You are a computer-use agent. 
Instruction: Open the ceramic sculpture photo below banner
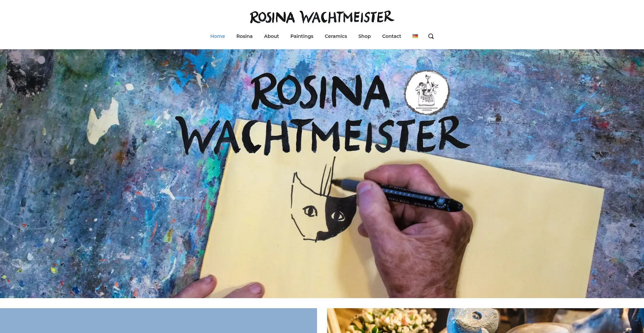(485, 321)
